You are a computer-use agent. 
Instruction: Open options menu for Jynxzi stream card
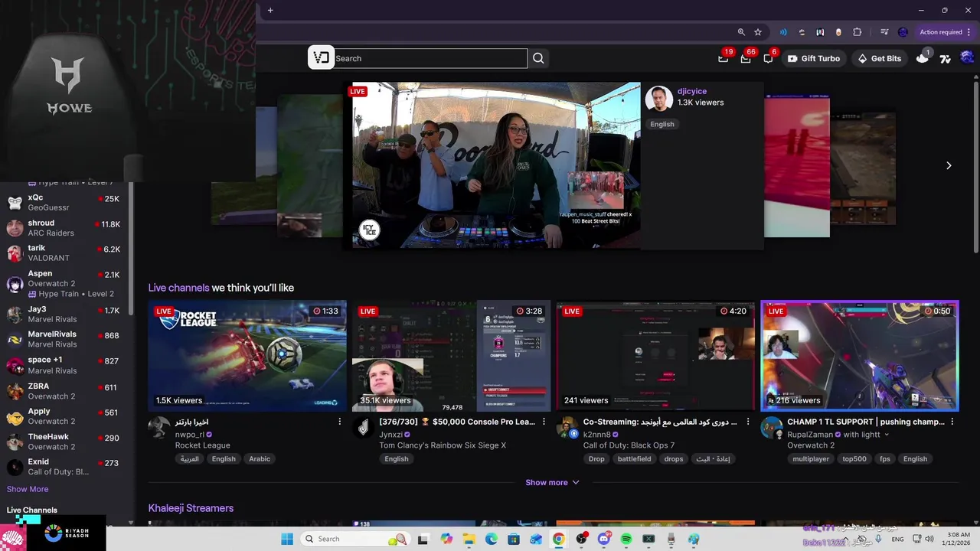coord(544,422)
